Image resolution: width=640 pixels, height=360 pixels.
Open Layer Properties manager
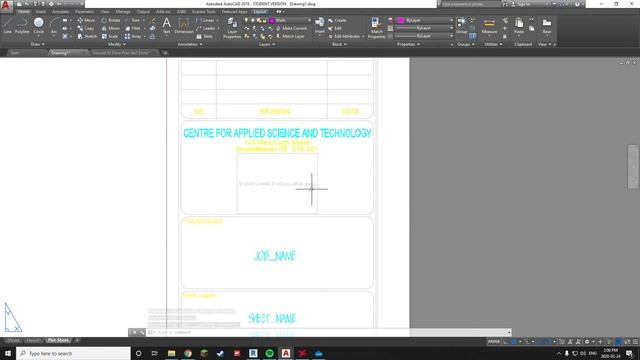coord(232,28)
